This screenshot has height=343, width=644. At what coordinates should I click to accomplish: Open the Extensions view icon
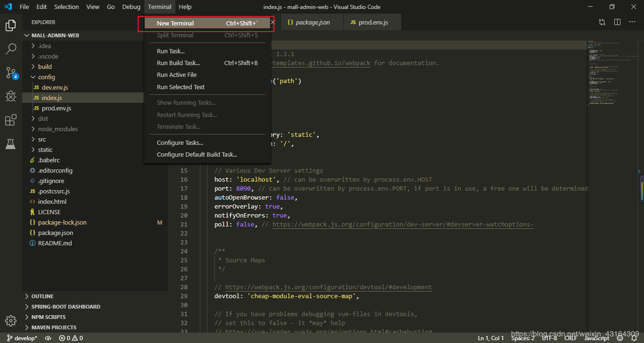click(11, 120)
